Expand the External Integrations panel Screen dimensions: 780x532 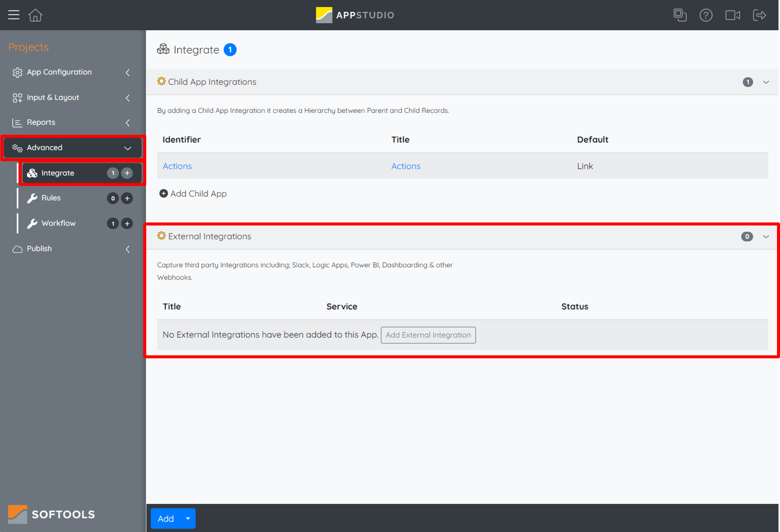tap(767, 236)
